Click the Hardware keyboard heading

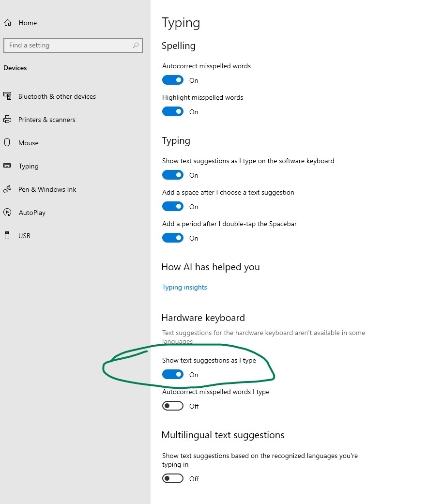pos(203,318)
